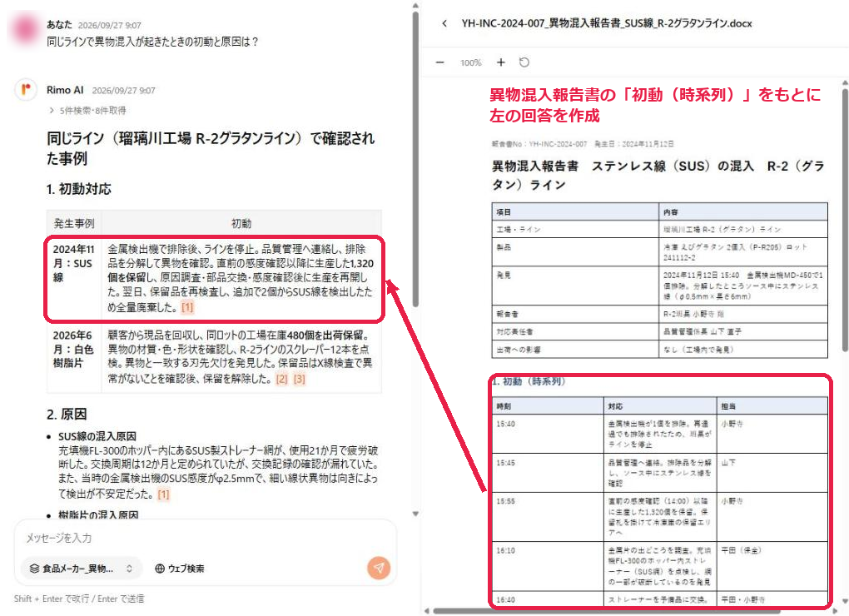Click the document preview vertical scrollbar
The height and width of the screenshot is (616, 849).
[845, 219]
